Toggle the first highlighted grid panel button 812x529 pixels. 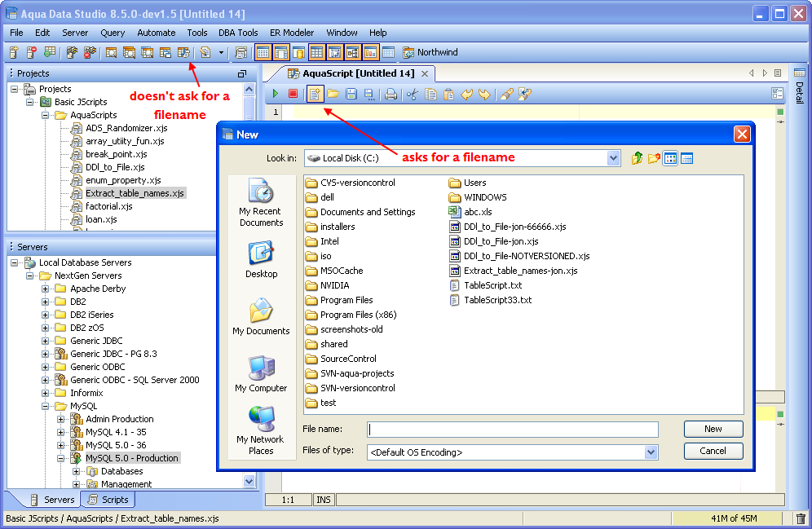coord(263,52)
